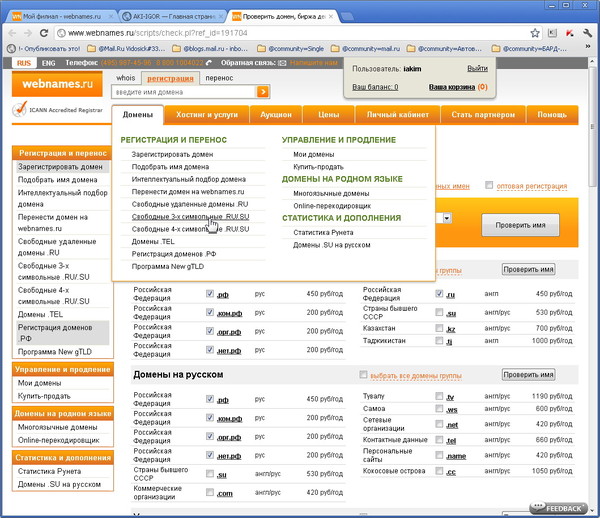Switch site language to ENG

(48, 63)
